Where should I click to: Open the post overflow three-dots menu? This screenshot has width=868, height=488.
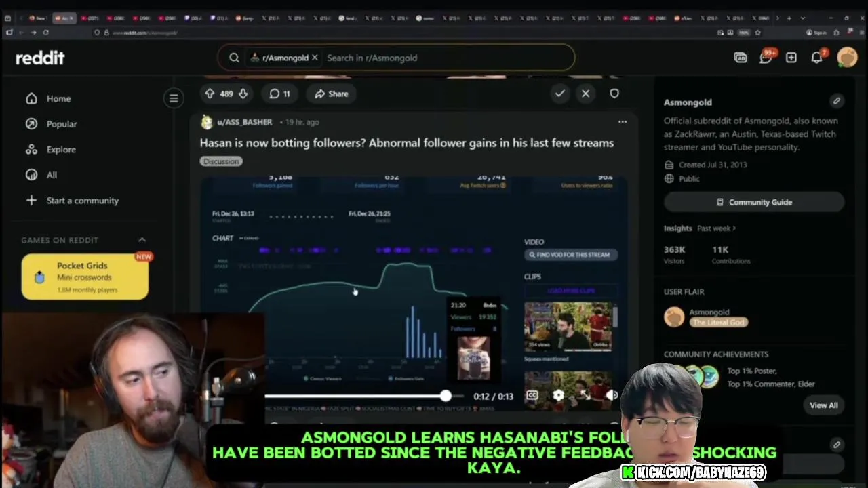pos(623,122)
